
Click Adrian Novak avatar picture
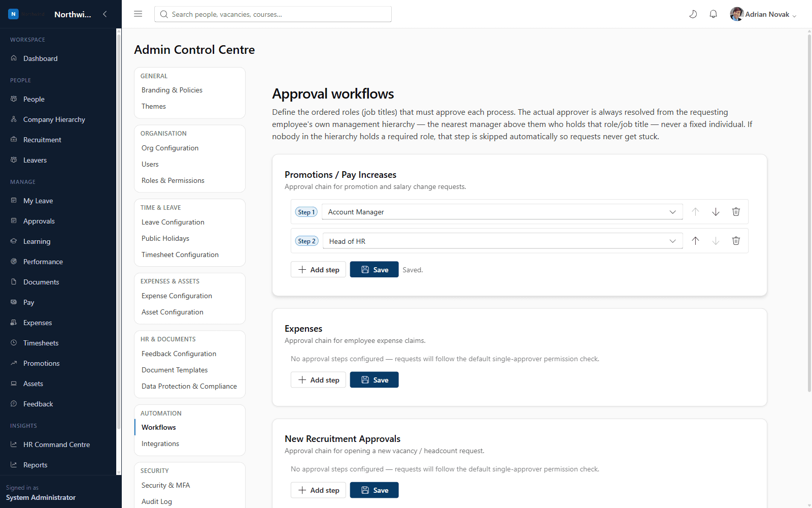tap(737, 14)
